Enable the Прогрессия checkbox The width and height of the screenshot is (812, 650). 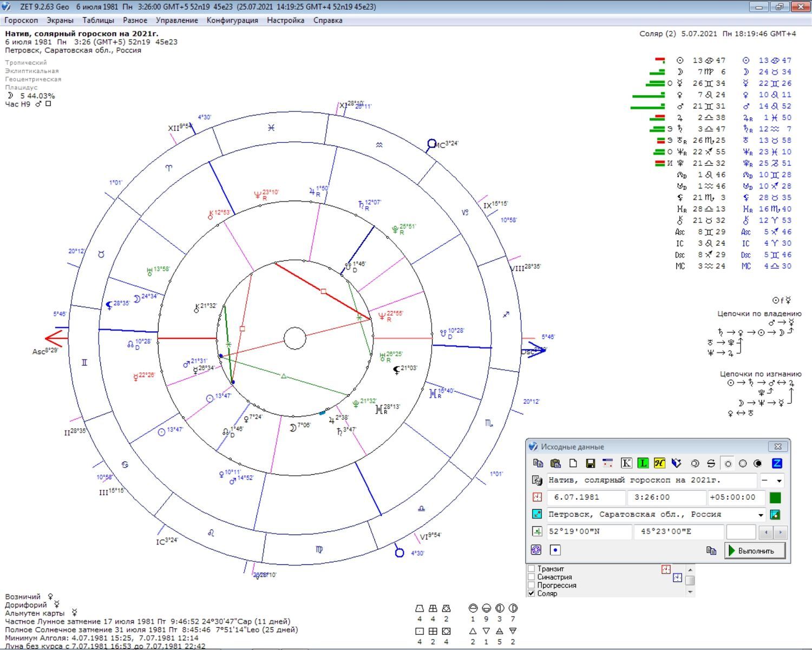point(532,585)
